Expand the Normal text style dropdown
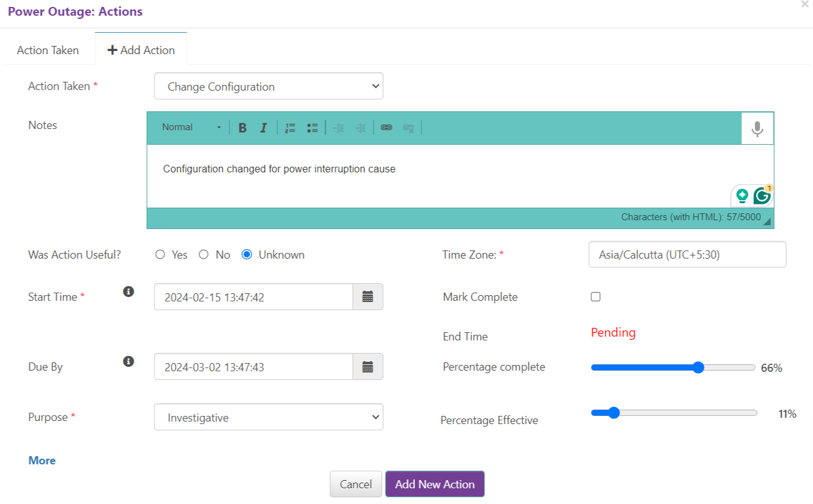This screenshot has width=813, height=504. (191, 128)
